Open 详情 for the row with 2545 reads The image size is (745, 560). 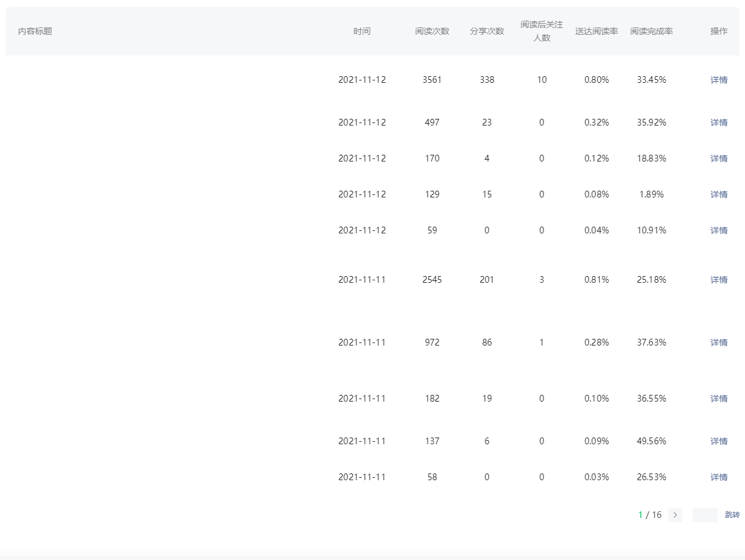pyautogui.click(x=719, y=280)
